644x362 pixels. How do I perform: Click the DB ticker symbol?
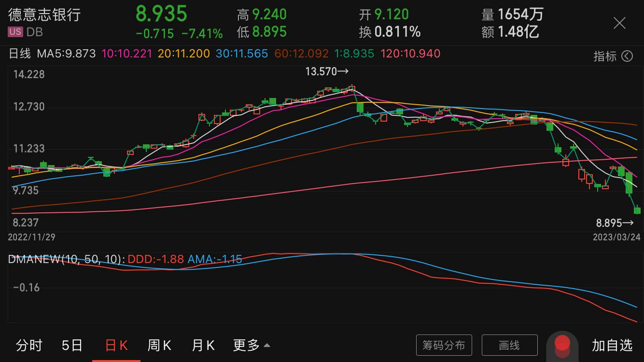(x=35, y=32)
